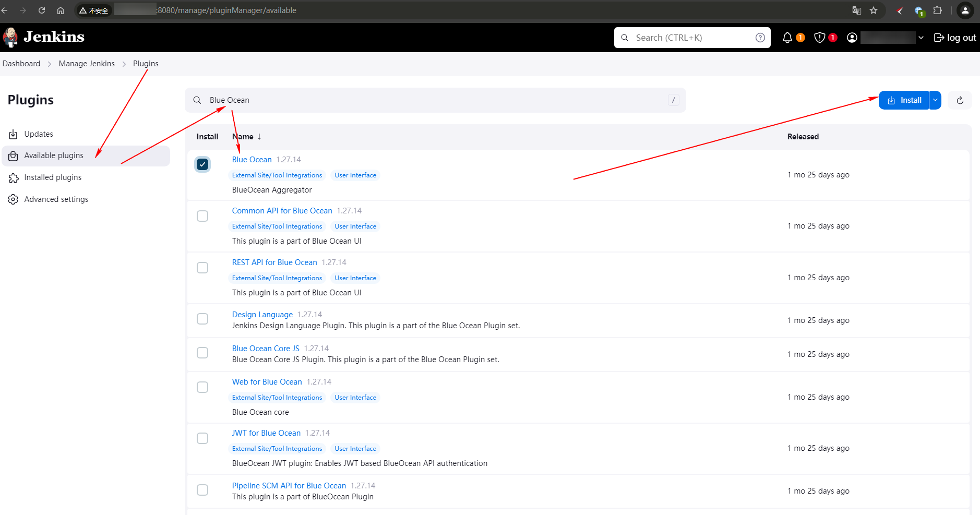The image size is (980, 515).
Task: Expand the Manage Jenkins breadcrumb chevron
Action: click(x=124, y=64)
